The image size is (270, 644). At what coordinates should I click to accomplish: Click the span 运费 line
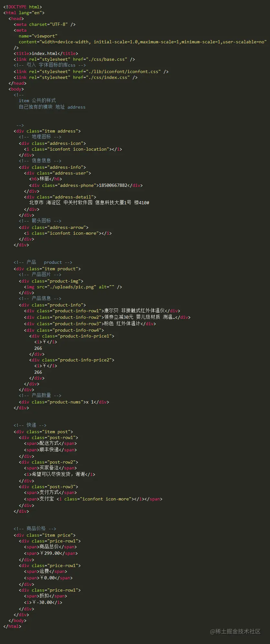(46, 571)
